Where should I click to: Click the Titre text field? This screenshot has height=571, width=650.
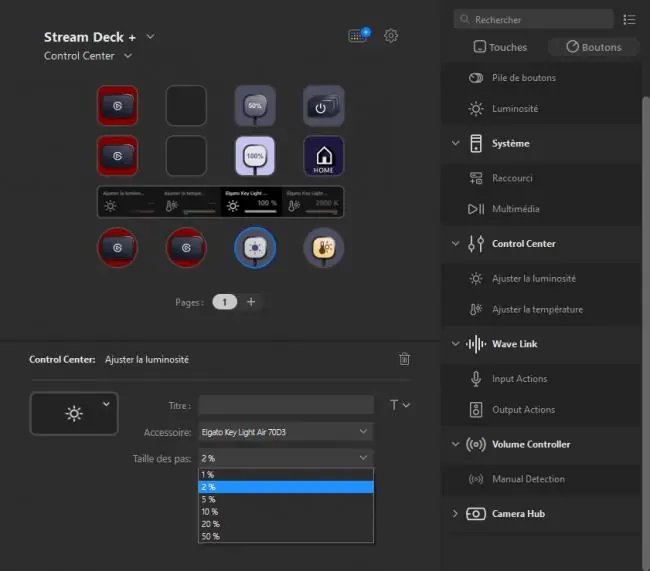[286, 405]
